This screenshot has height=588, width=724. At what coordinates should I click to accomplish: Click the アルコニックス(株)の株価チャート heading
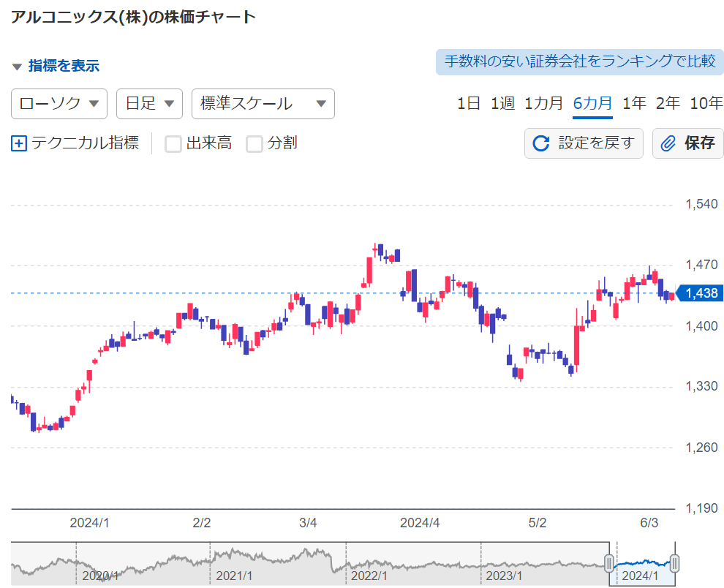click(133, 17)
